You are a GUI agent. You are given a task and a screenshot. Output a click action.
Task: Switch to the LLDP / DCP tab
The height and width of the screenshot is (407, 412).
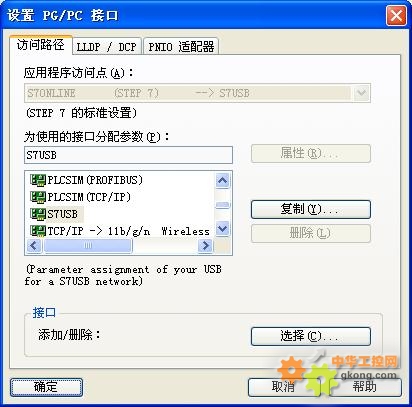point(107,46)
